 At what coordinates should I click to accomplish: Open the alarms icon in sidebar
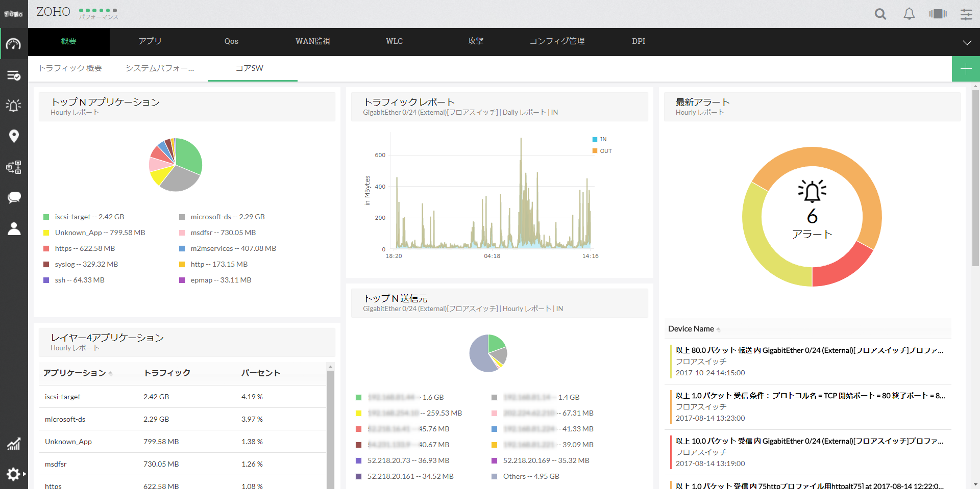click(x=14, y=106)
